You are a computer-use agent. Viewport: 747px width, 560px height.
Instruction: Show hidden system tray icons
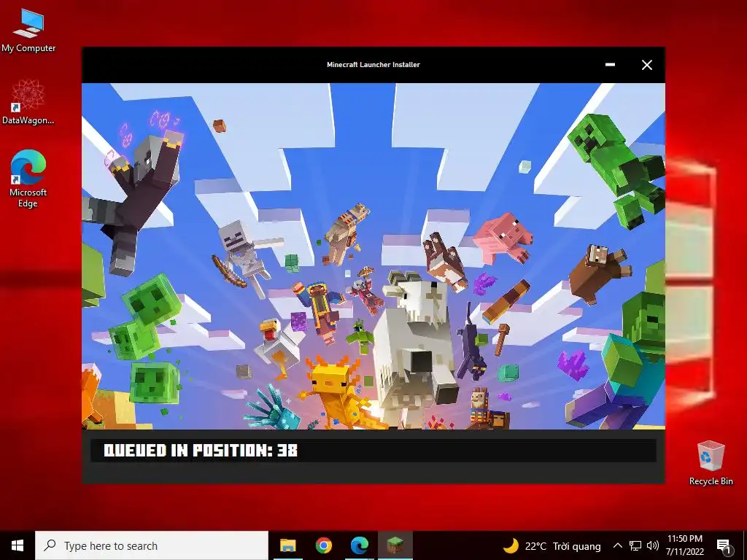click(617, 545)
